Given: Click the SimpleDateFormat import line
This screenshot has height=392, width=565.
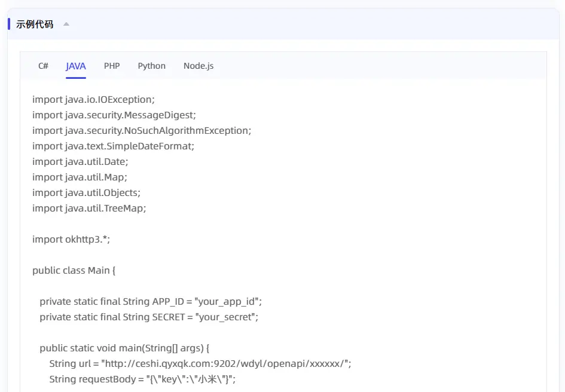Looking at the screenshot, I should [114, 146].
